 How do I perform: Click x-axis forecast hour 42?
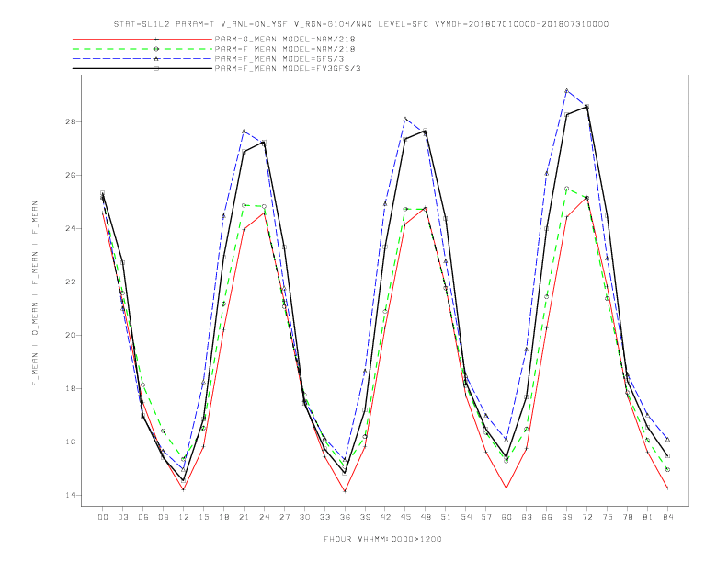[x=385, y=517]
